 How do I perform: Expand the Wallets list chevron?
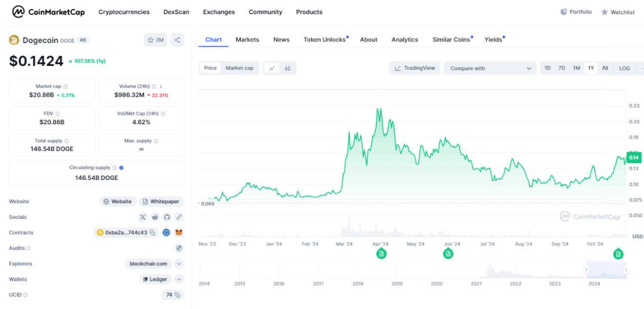(179, 279)
